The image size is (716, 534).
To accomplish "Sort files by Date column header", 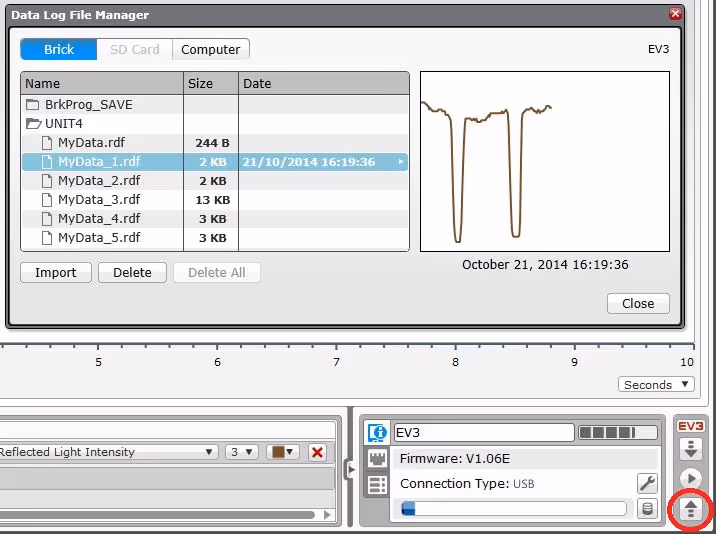I will (x=324, y=84).
